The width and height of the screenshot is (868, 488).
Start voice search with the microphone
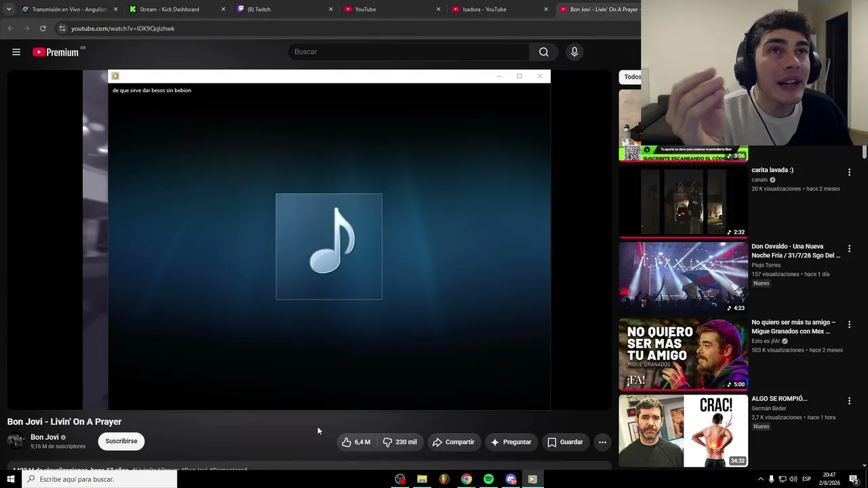[574, 52]
